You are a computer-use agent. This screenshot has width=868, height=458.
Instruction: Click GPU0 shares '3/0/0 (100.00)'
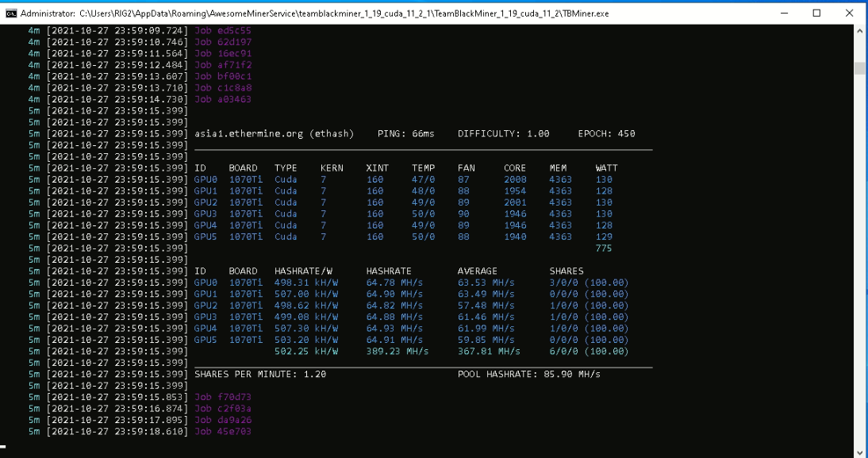tap(589, 283)
